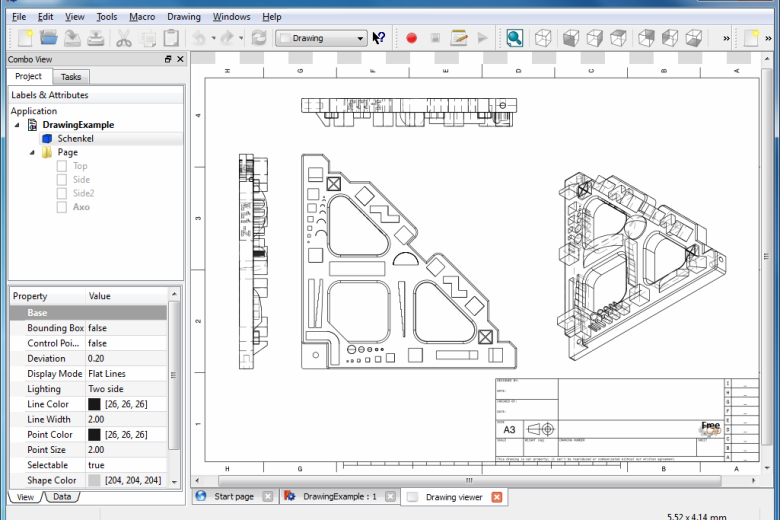780x520 pixels.
Task: Open the File menu
Action: 19,17
